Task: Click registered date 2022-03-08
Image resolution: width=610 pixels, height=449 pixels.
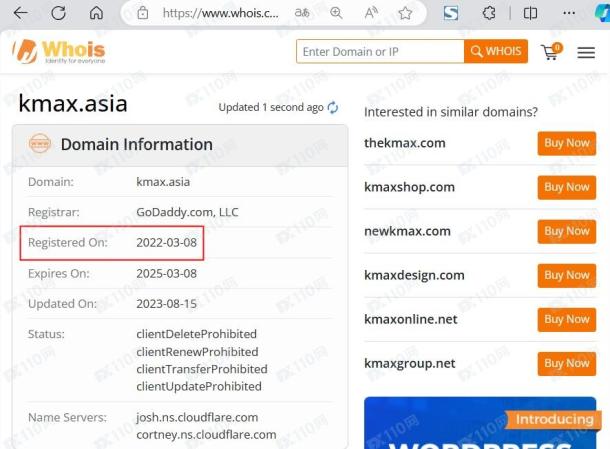Action: click(x=167, y=242)
